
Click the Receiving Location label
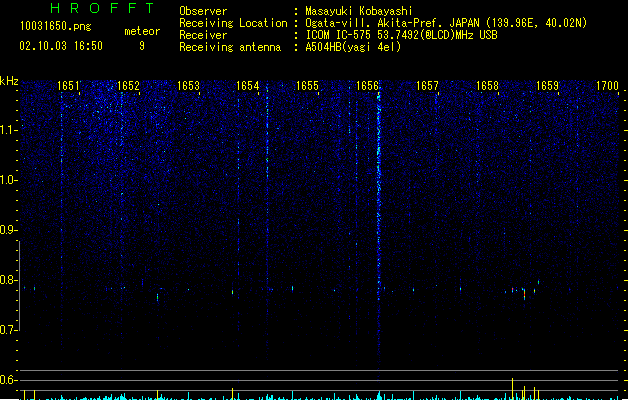tap(233, 23)
